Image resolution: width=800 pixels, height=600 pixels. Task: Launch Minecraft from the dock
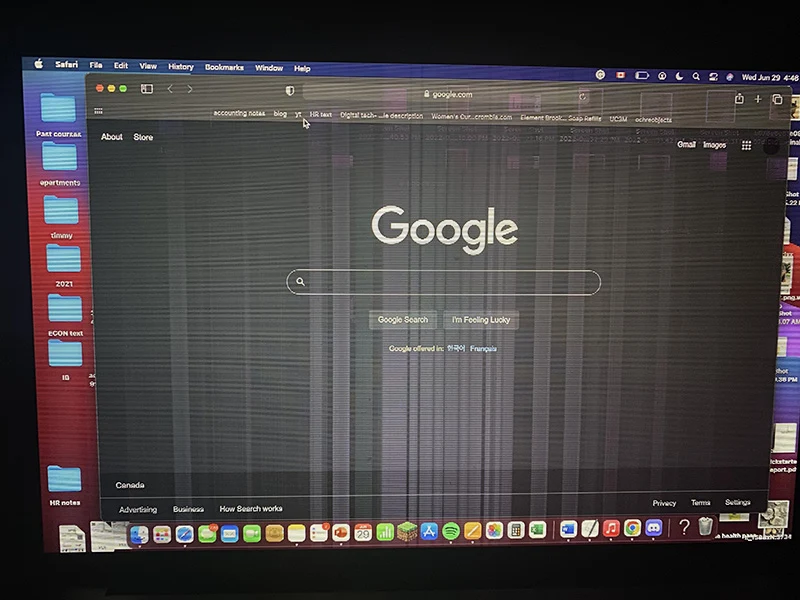click(x=407, y=532)
